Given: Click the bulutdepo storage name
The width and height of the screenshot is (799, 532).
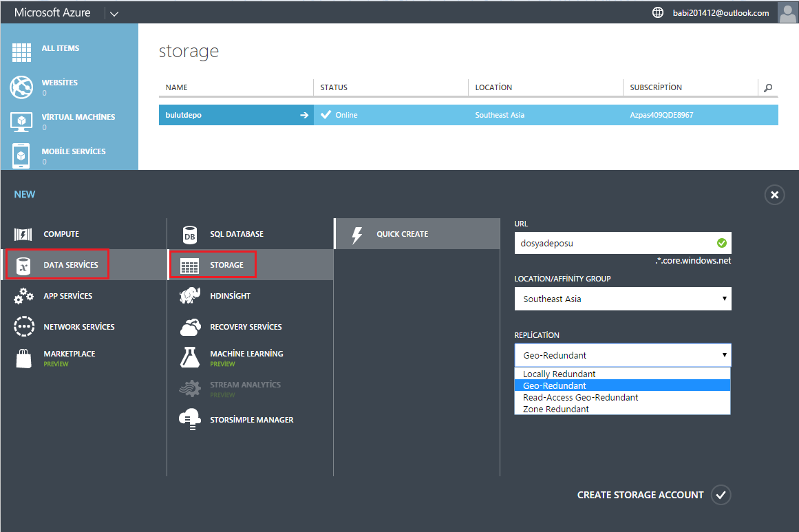Looking at the screenshot, I should click(184, 115).
